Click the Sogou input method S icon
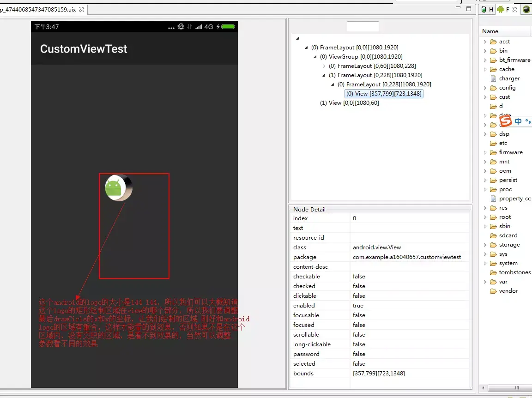 coord(506,121)
